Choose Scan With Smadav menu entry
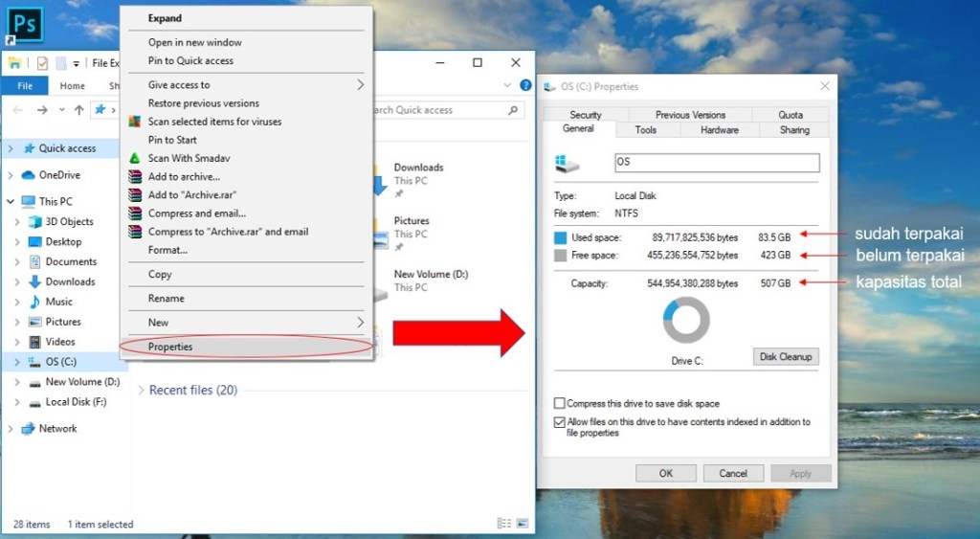 click(x=189, y=158)
